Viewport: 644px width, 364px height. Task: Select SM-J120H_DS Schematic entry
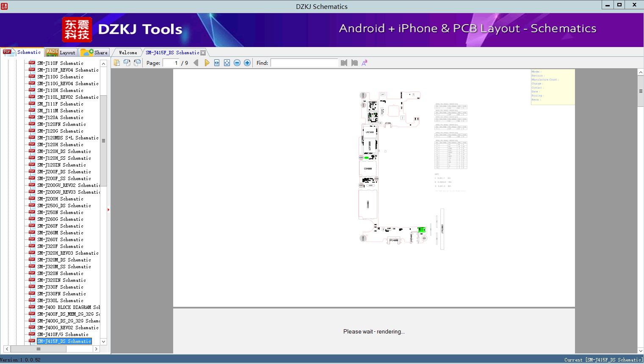point(64,151)
